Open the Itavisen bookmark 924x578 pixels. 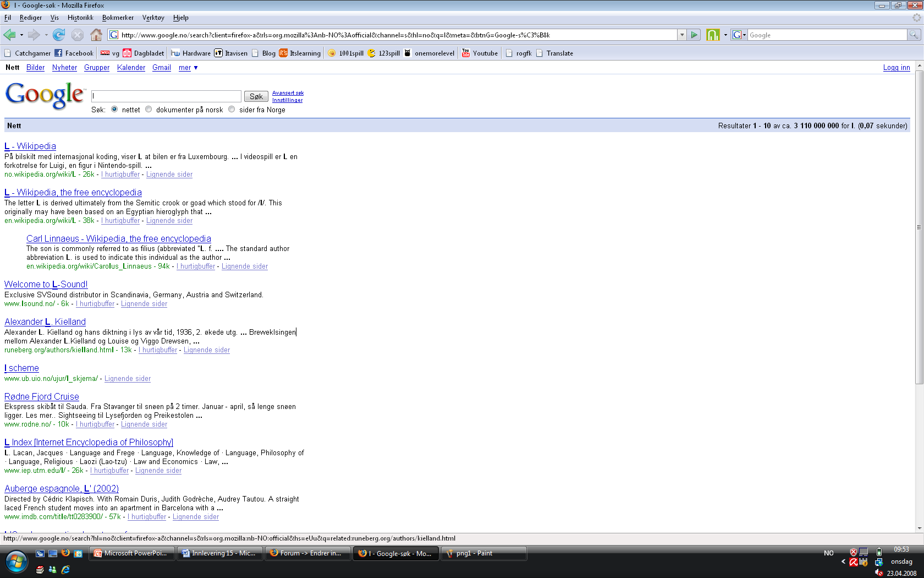(x=231, y=53)
